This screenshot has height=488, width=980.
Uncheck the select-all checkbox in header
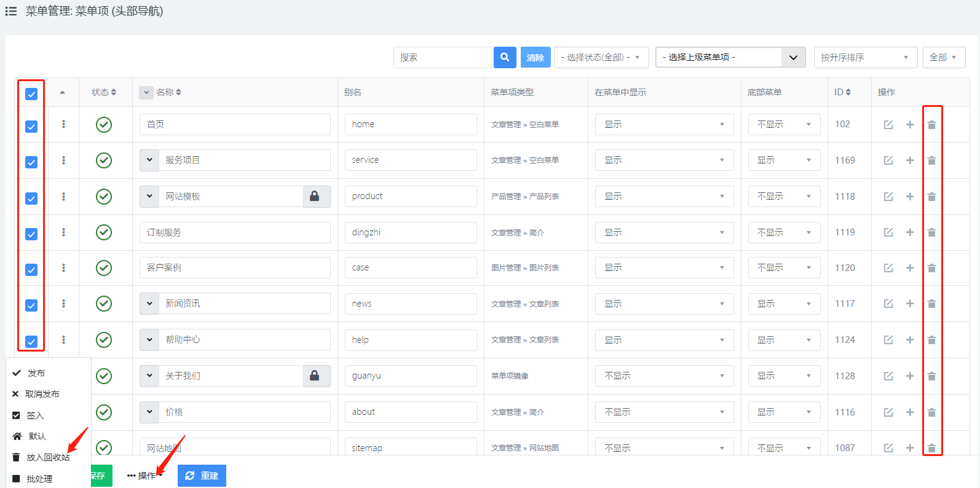pyautogui.click(x=31, y=94)
